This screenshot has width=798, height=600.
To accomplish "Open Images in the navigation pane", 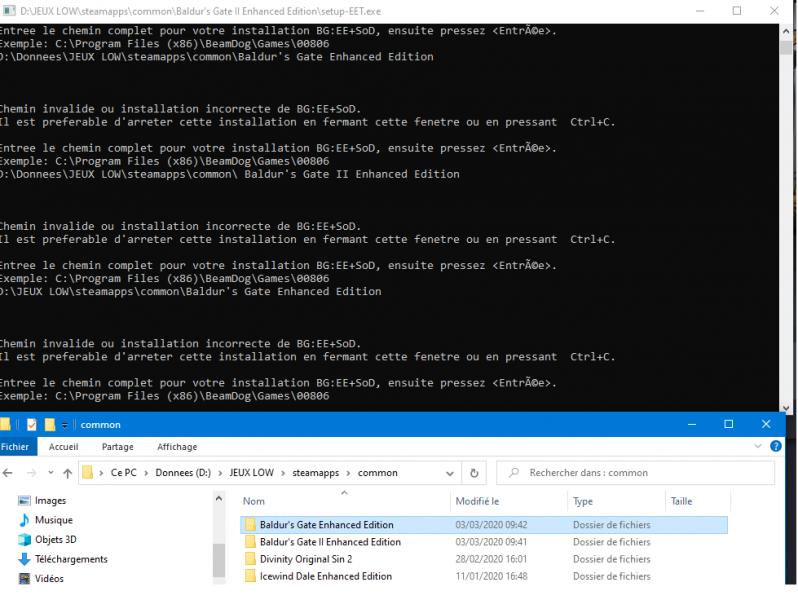I will point(42,500).
